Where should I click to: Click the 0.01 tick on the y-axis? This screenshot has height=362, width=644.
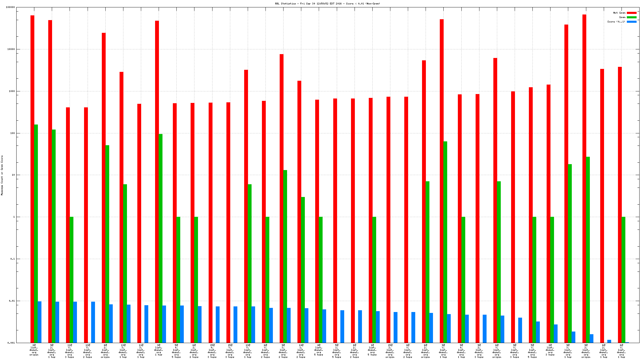click(12, 301)
